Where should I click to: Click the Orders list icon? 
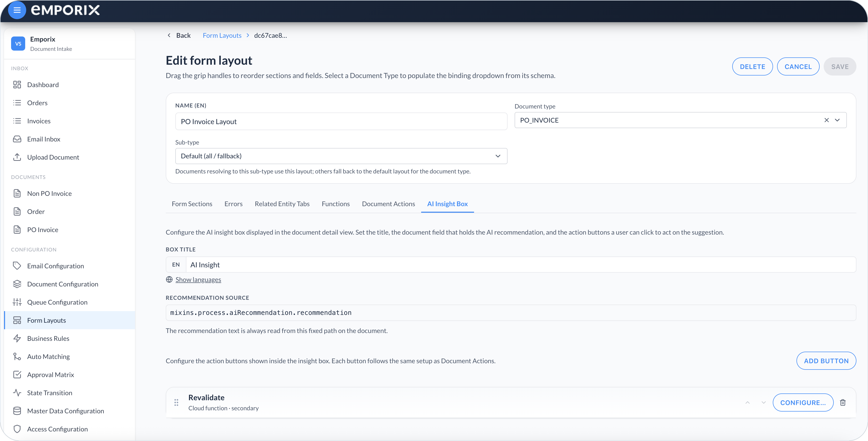pyautogui.click(x=17, y=103)
